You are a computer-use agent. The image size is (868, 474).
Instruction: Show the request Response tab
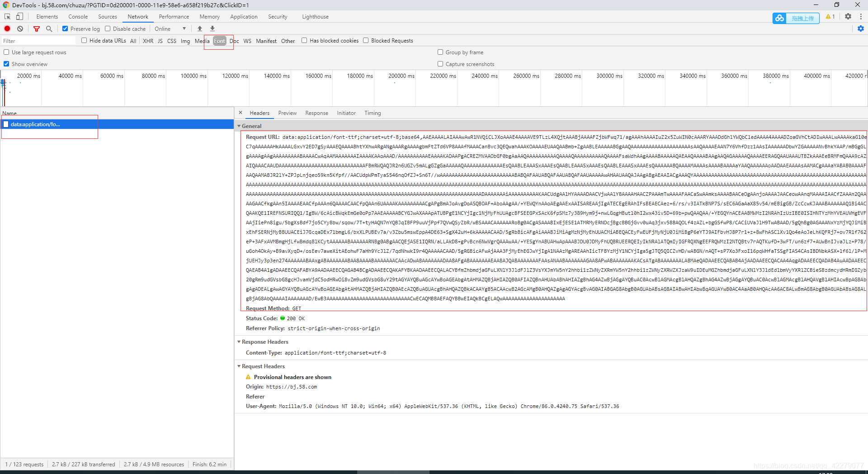(316, 113)
